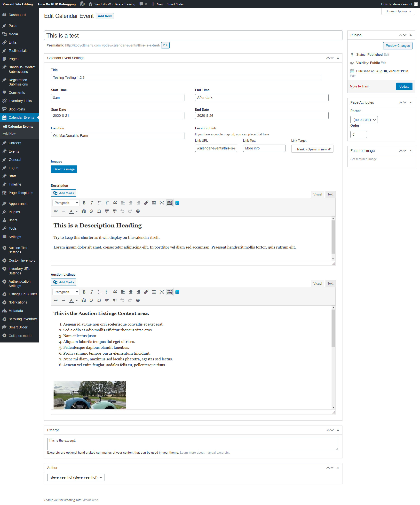Toggle toolbar toggle in Auction Listings editor
This screenshot has width=420, height=505.
169,292
